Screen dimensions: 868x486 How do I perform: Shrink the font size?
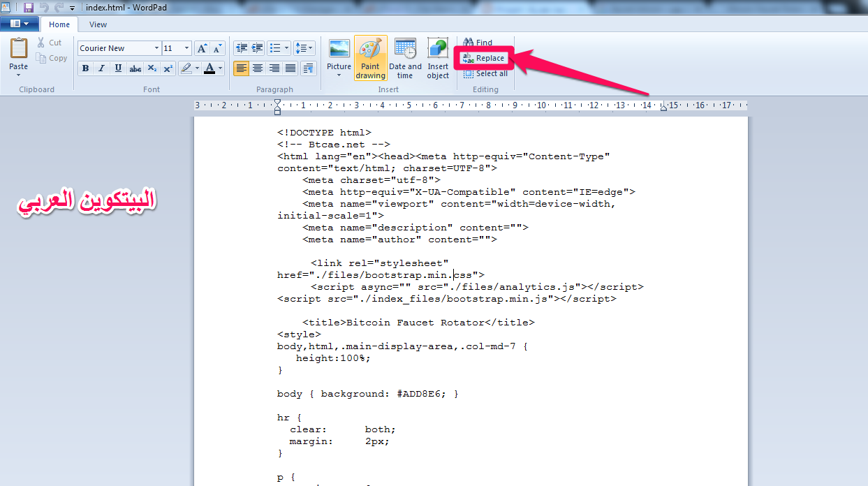[217, 48]
